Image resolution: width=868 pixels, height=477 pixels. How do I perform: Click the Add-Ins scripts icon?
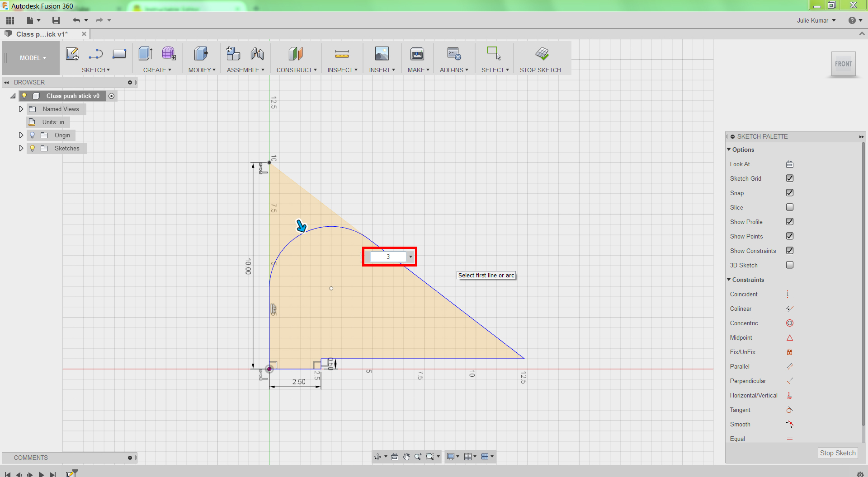(x=454, y=54)
